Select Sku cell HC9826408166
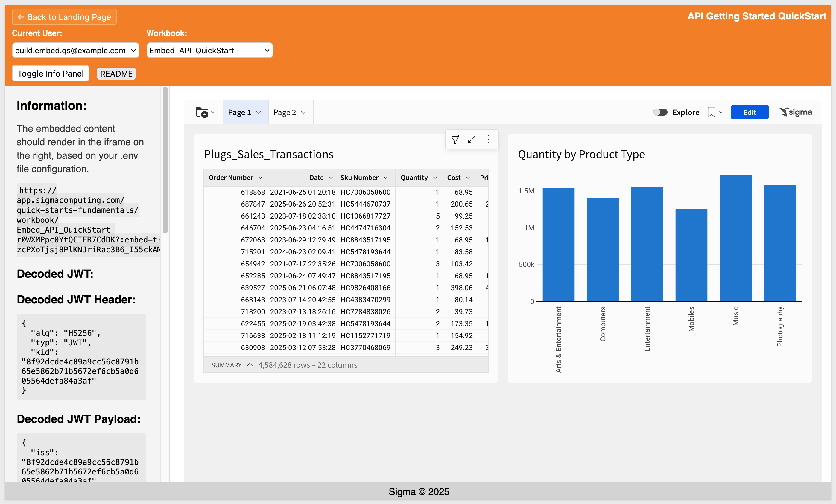836x504 pixels. tap(367, 288)
